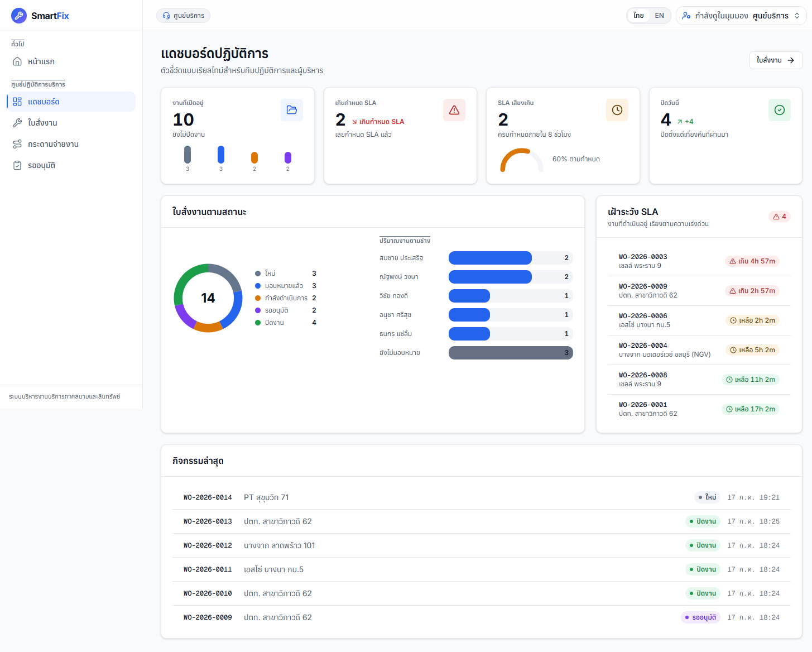Image resolution: width=812 pixels, height=652 pixels.
Task: Switch language to EN
Action: 660,16
